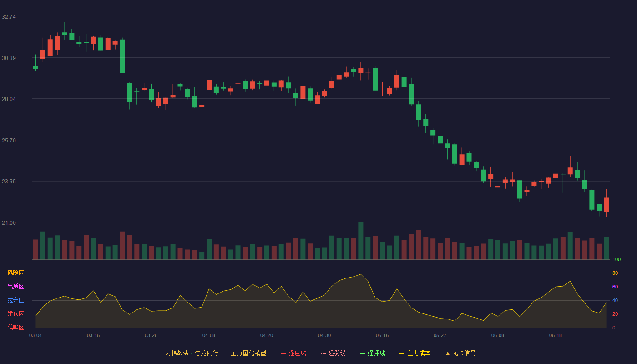637x364 pixels.
Task: Click the magenta 60 indicator axis label
Action: [615, 287]
